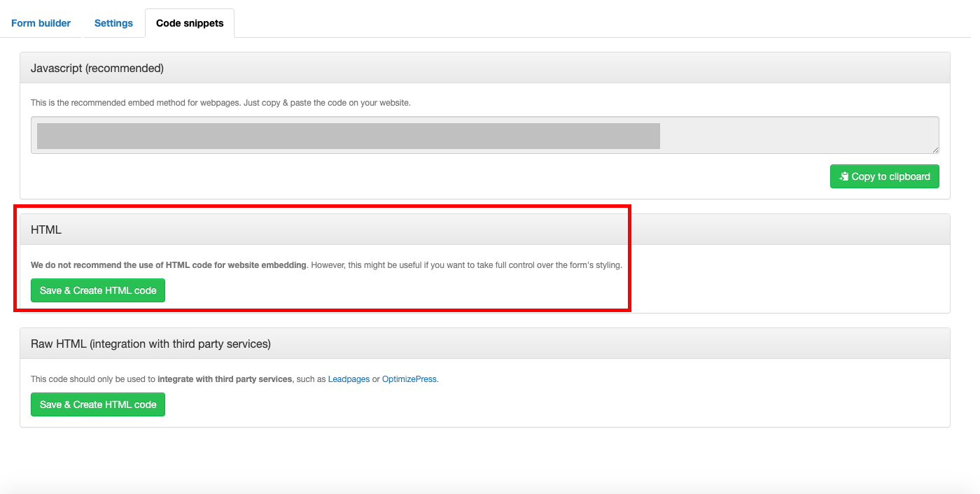Click the bold 'We do not recommend' warning
The width and height of the screenshot is (980, 494).
pyautogui.click(x=168, y=265)
